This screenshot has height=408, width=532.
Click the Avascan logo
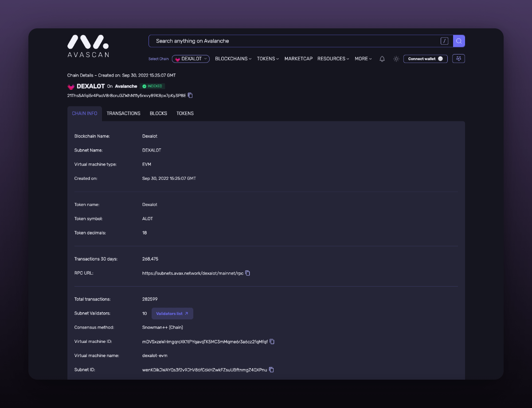88,46
